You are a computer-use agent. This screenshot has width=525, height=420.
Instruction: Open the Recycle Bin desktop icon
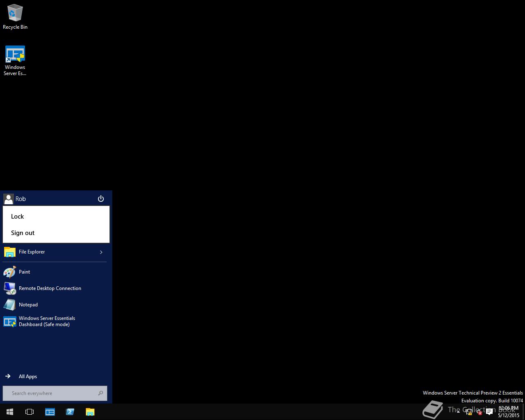tap(15, 17)
